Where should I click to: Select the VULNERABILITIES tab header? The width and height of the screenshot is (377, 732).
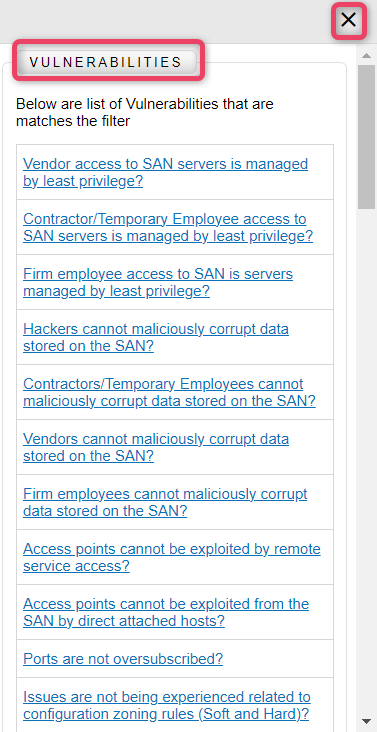(x=106, y=62)
